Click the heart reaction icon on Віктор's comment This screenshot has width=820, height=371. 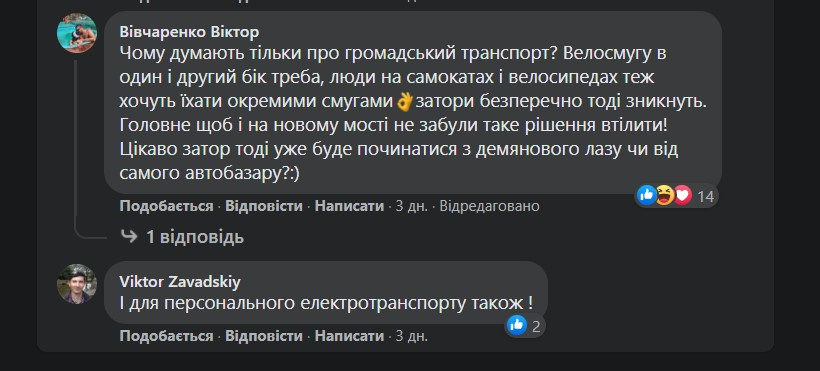click(682, 196)
